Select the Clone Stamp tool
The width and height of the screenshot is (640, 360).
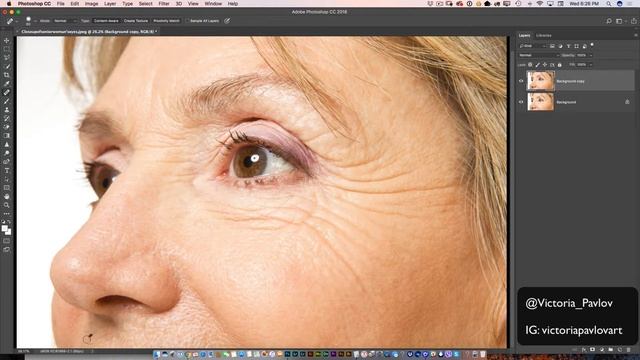point(7,110)
